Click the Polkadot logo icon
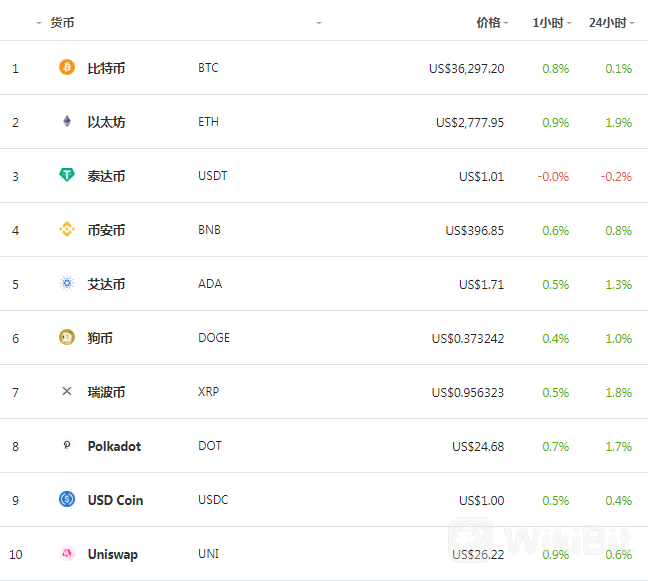The width and height of the screenshot is (648, 581). coord(67,445)
